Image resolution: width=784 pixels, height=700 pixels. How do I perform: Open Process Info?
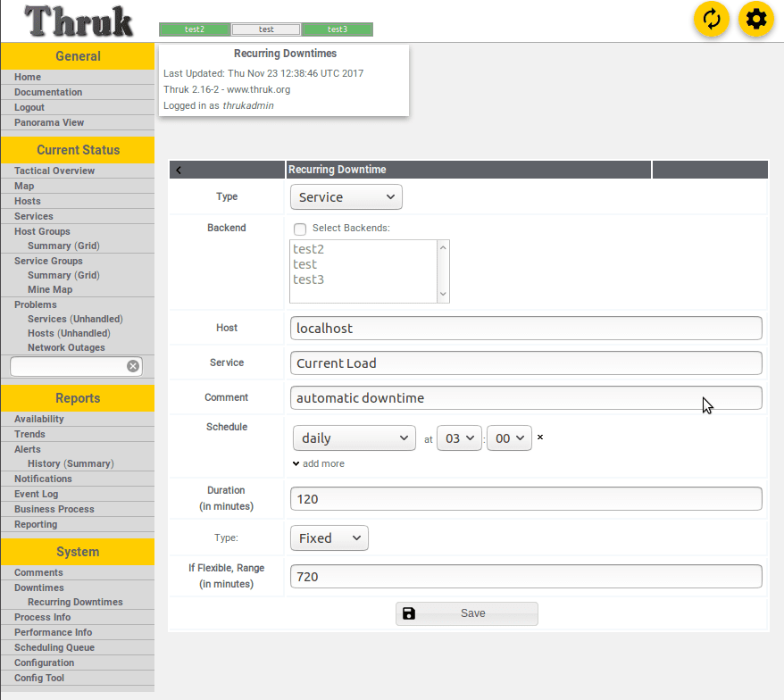click(x=42, y=617)
